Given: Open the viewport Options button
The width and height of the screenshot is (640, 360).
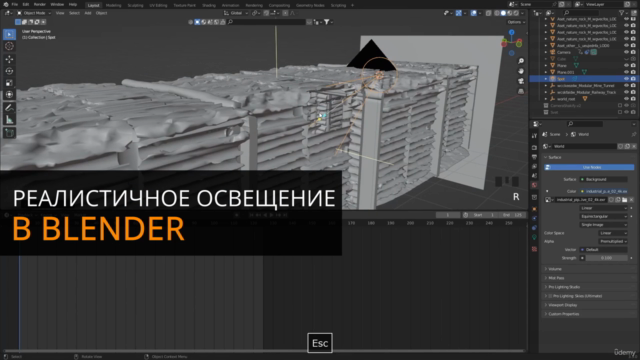Looking at the screenshot, I should pos(516,22).
